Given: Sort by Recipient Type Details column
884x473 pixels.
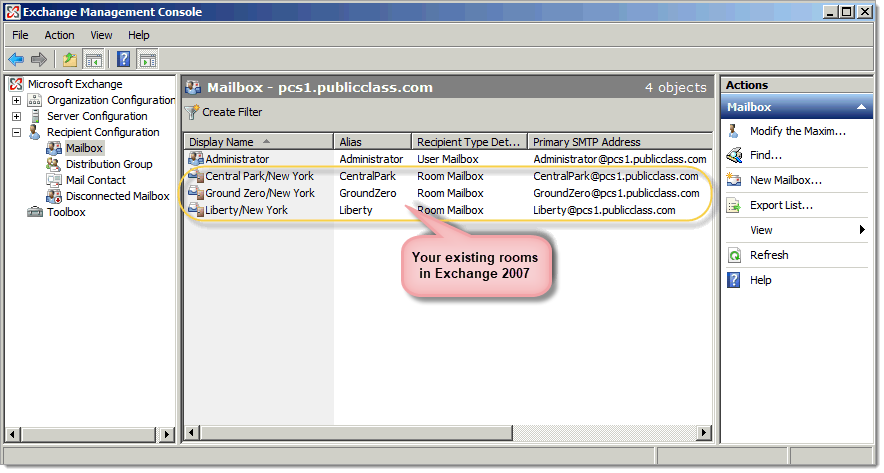Looking at the screenshot, I should (470, 142).
